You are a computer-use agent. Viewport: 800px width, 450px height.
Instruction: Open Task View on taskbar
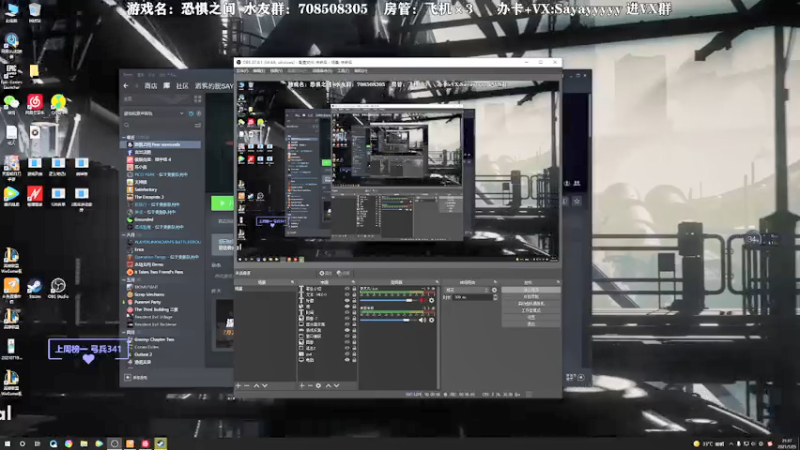(37, 443)
